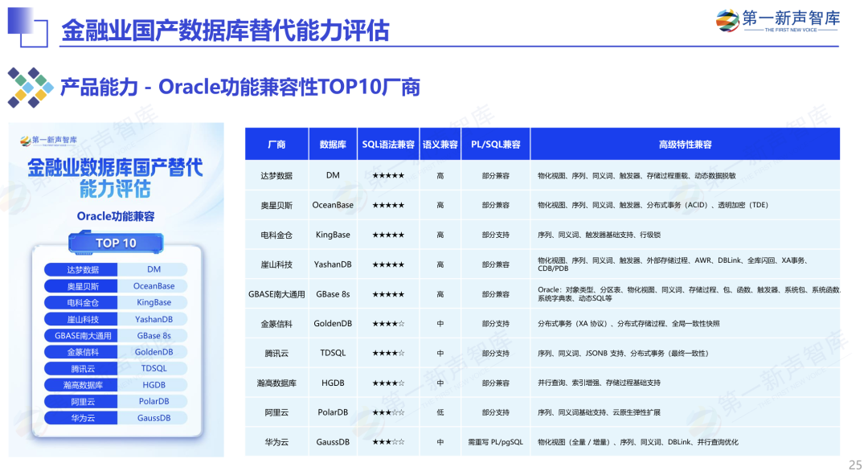Select GoldenDB pill in the TOP 10 list
This screenshot has height=475, width=868.
[x=154, y=352]
